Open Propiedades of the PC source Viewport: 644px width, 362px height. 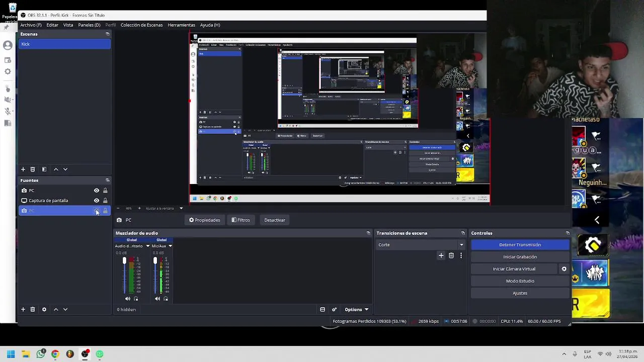[x=204, y=220]
